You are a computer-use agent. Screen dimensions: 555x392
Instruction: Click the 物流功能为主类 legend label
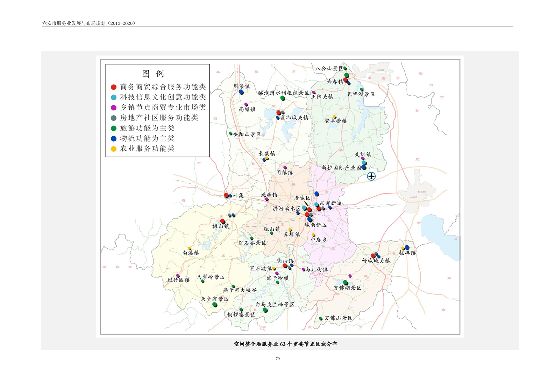tap(147, 138)
